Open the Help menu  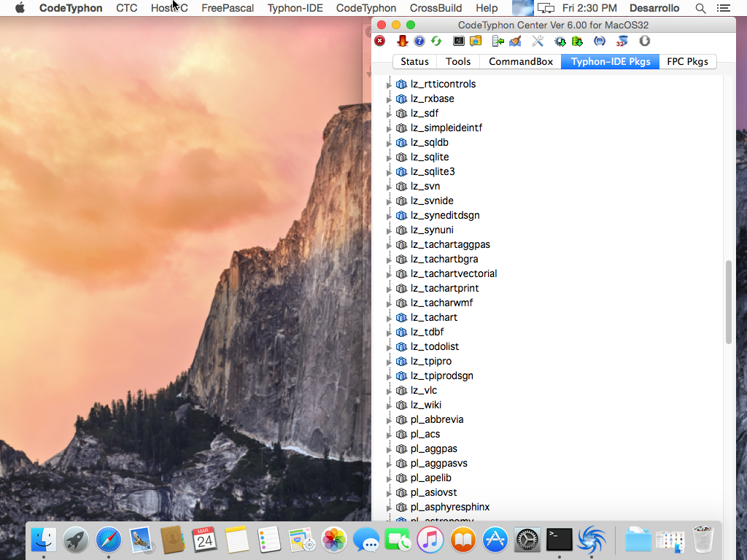click(487, 8)
